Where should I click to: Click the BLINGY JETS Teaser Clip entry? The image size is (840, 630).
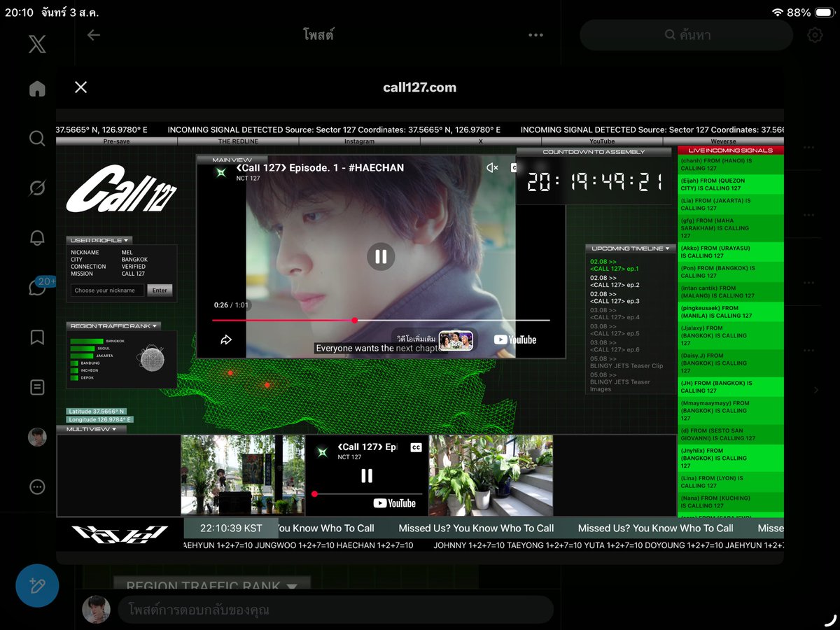[626, 362]
